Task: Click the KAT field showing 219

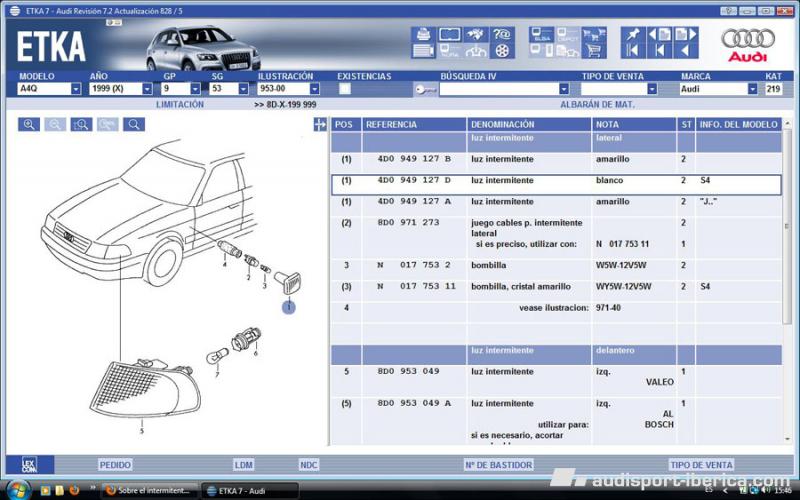Action: click(x=773, y=89)
